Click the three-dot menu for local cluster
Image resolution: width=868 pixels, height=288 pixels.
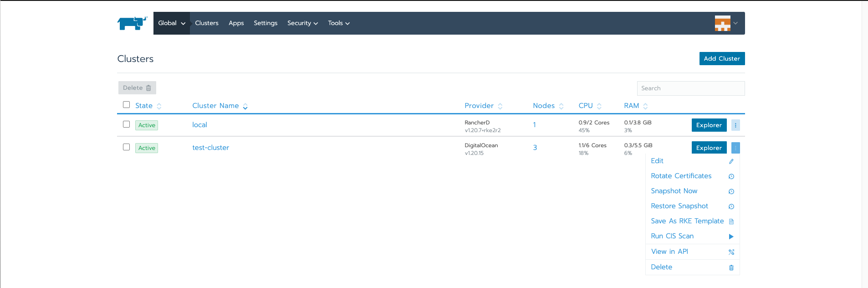(735, 125)
